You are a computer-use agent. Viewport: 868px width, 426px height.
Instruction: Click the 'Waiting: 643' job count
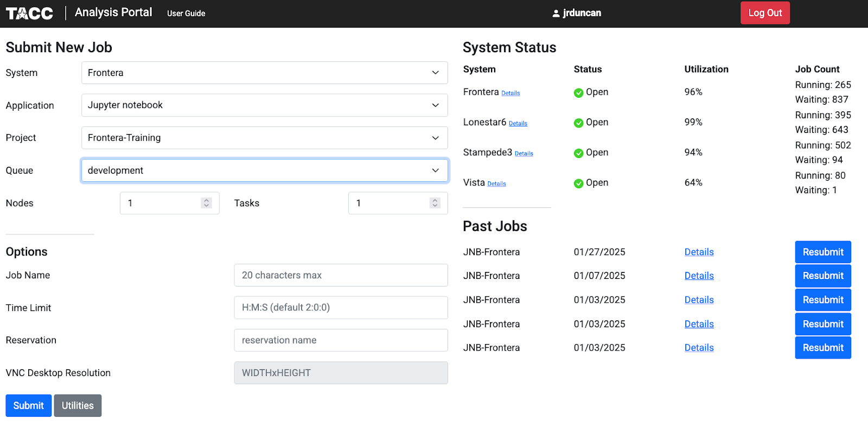point(821,130)
